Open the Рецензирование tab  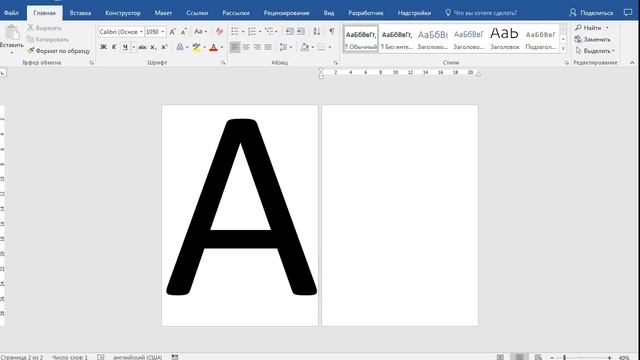[x=287, y=13]
